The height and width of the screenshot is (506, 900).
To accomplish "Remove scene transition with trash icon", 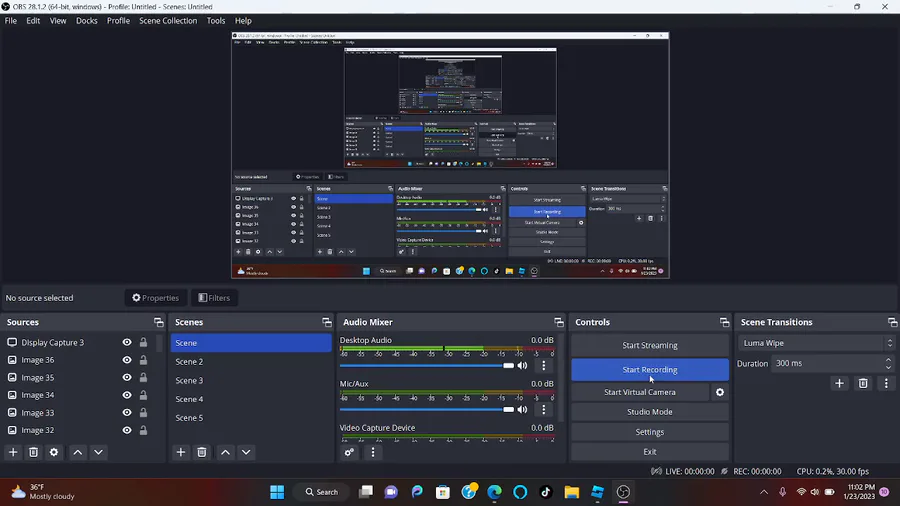I will tap(863, 383).
